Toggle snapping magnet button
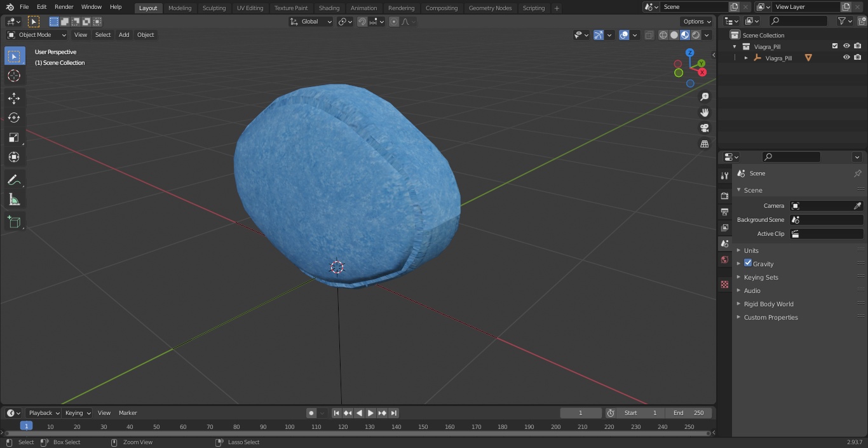This screenshot has height=448, width=868. pyautogui.click(x=362, y=22)
